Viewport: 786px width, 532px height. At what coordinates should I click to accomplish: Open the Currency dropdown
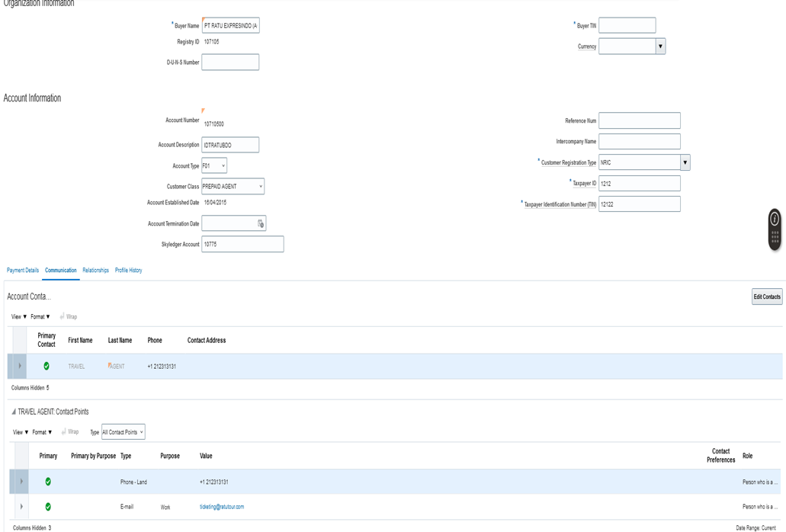(661, 46)
